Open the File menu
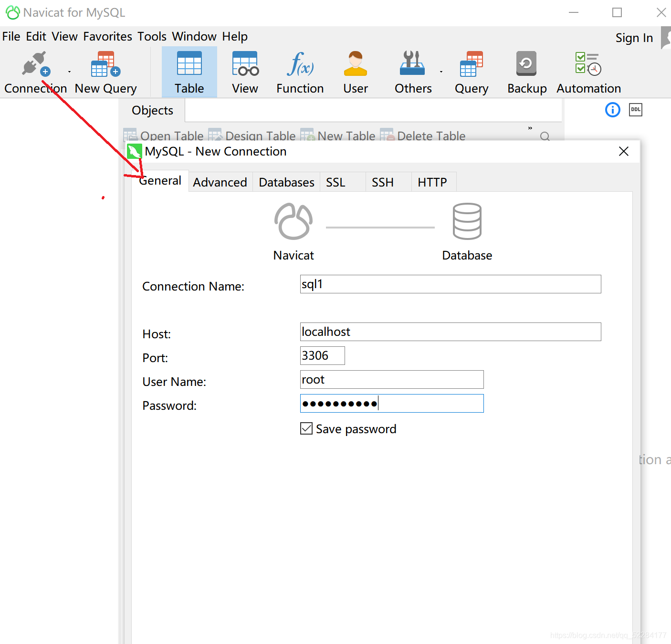Screen dimensions: 671x644 11,37
